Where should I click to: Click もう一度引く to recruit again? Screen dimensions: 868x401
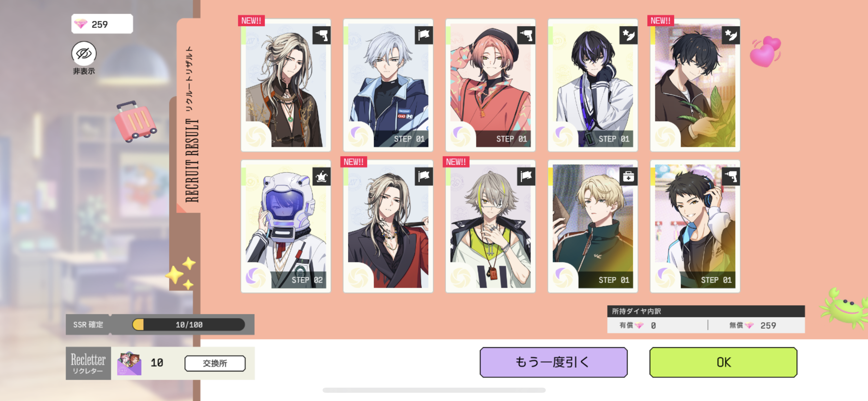pos(553,362)
